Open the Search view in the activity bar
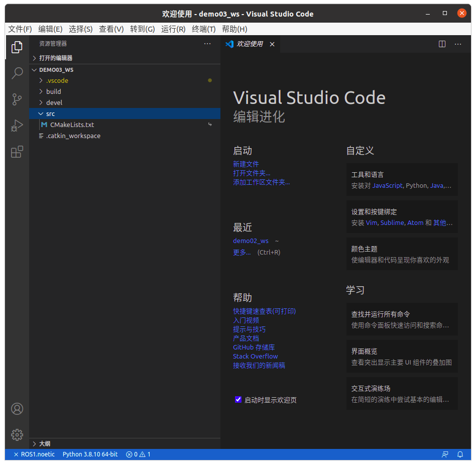 (x=17, y=73)
